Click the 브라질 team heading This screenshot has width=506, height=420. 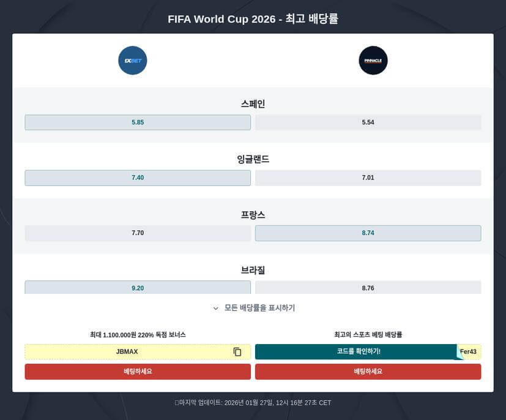253,270
